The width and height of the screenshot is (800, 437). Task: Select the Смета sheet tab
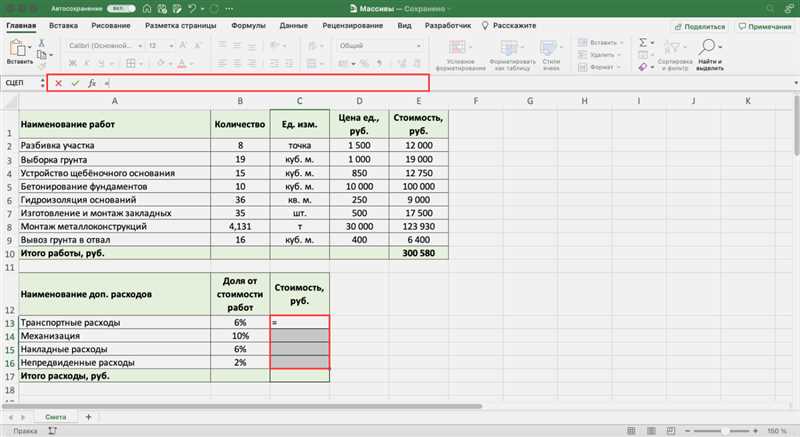tap(55, 417)
